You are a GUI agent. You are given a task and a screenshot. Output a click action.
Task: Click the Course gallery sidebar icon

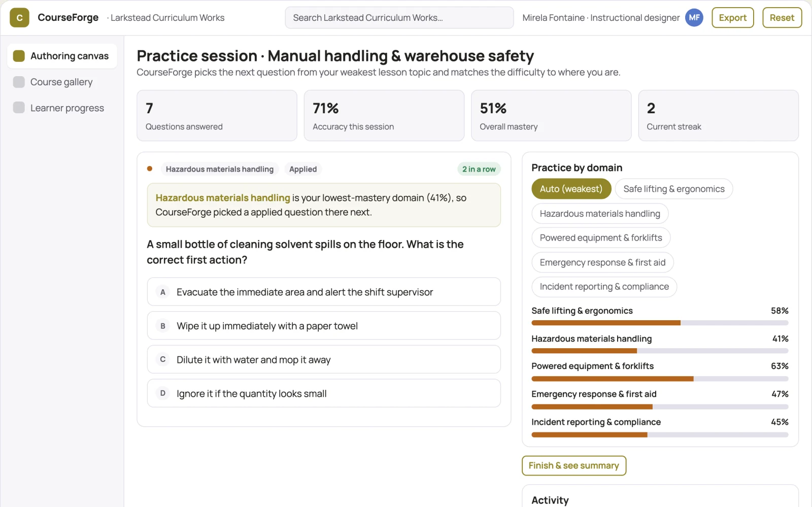pos(19,82)
